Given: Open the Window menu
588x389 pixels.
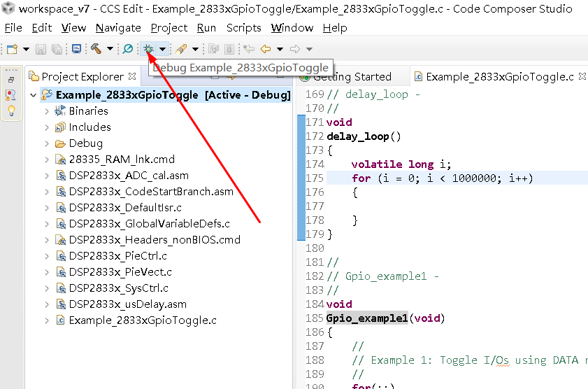Looking at the screenshot, I should coord(292,28).
